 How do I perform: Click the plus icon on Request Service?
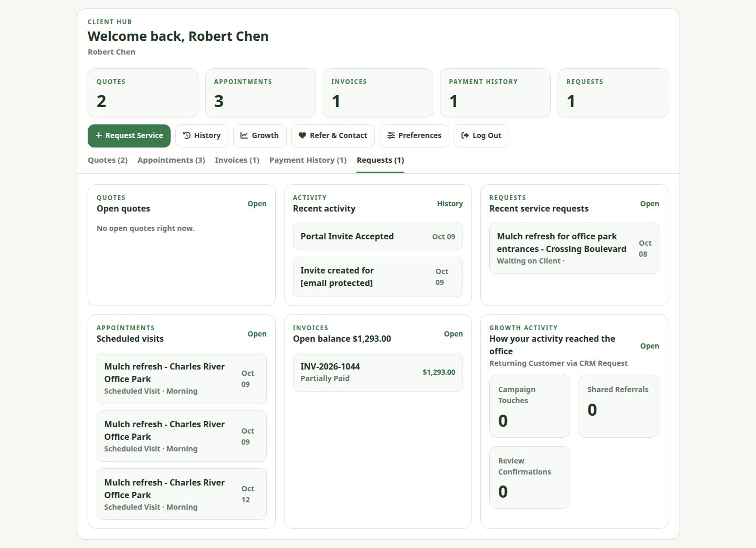(x=99, y=135)
